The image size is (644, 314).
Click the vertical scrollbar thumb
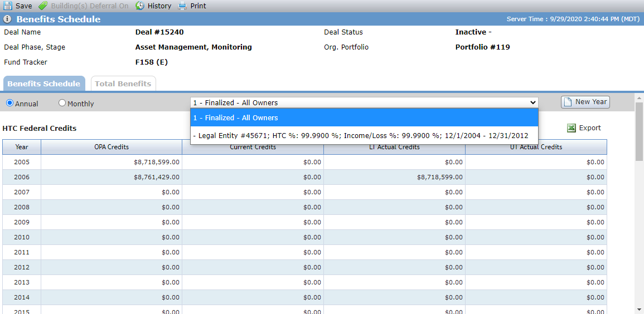pos(640,131)
